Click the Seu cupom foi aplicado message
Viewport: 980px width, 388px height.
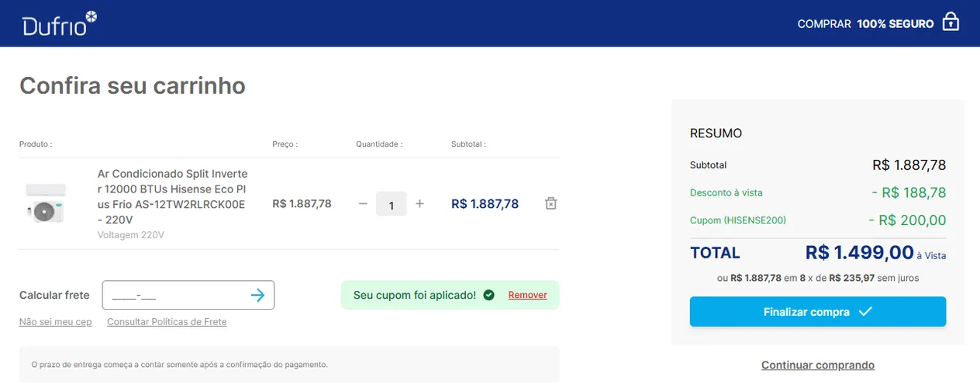(415, 295)
